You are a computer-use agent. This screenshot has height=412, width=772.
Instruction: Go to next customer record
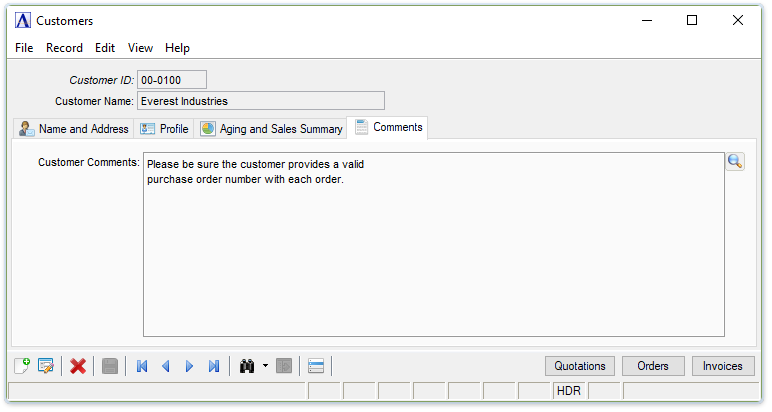click(189, 366)
